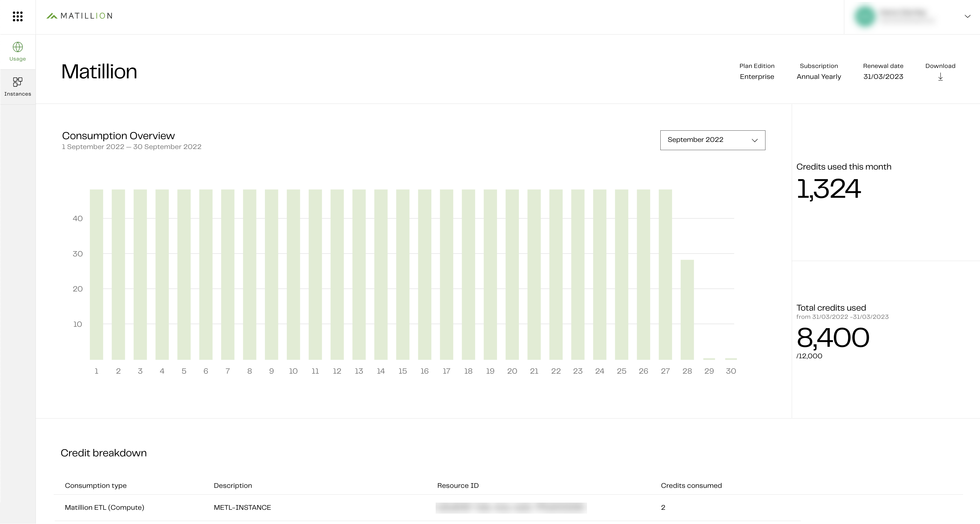This screenshot has width=980, height=524.
Task: Select the bar for day 28
Action: [687, 310]
